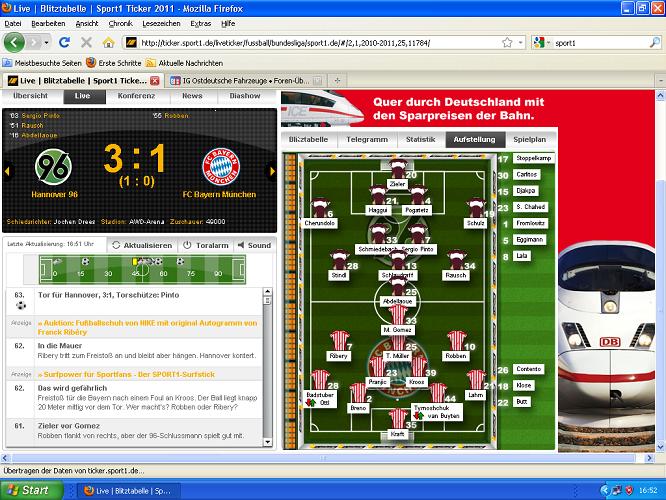Open the Ansicht menu
The width and height of the screenshot is (666, 500).
[87, 24]
